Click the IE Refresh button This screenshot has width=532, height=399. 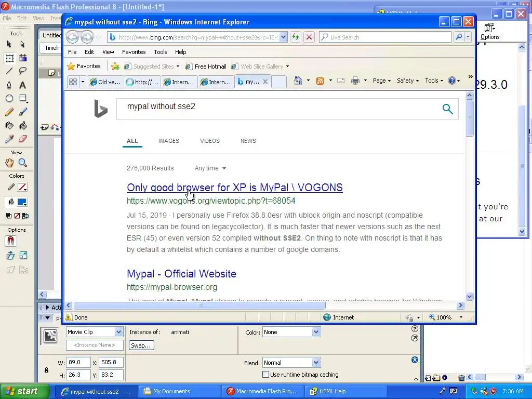point(296,37)
